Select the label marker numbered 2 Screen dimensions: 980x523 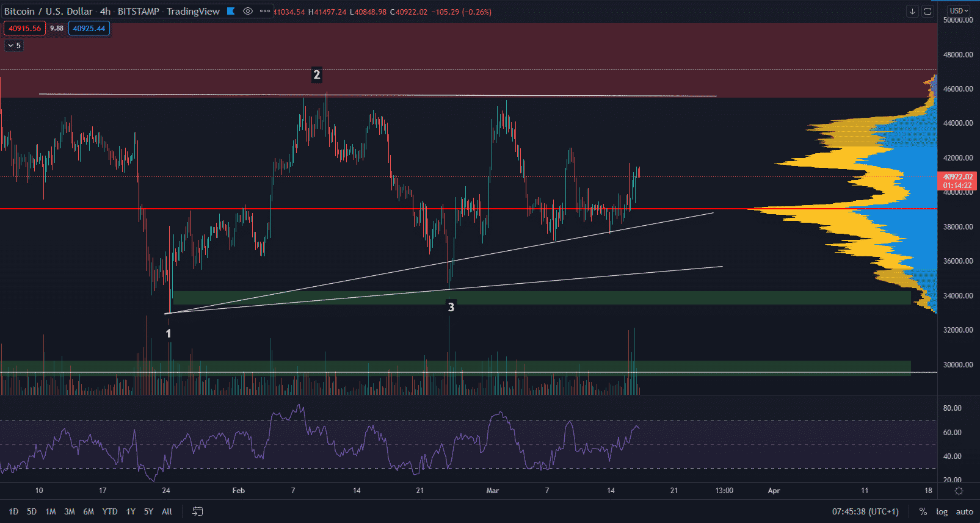[316, 75]
